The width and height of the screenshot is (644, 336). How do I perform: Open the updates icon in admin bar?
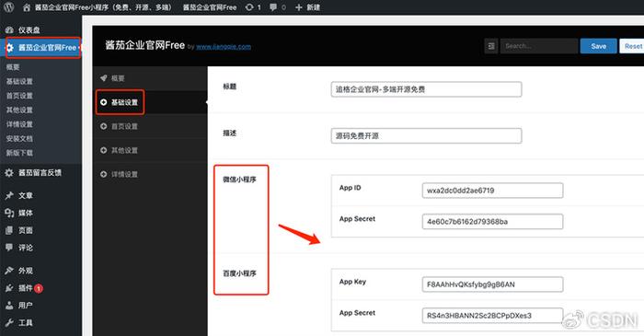[x=249, y=7]
